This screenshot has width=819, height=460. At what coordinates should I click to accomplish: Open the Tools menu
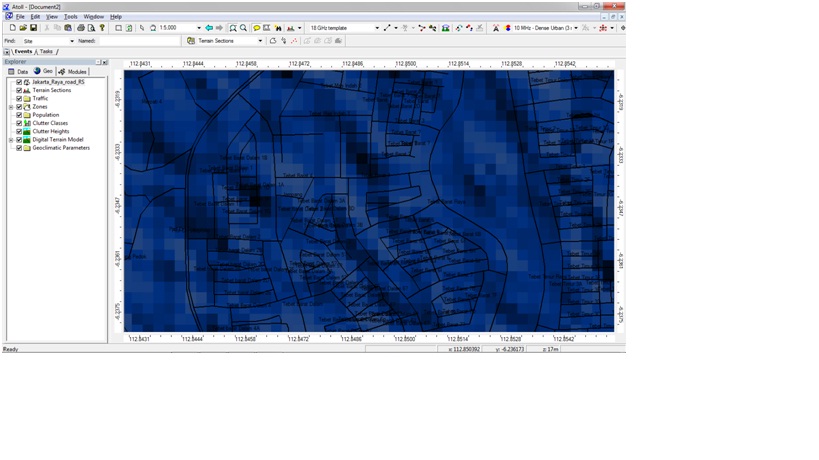(71, 17)
